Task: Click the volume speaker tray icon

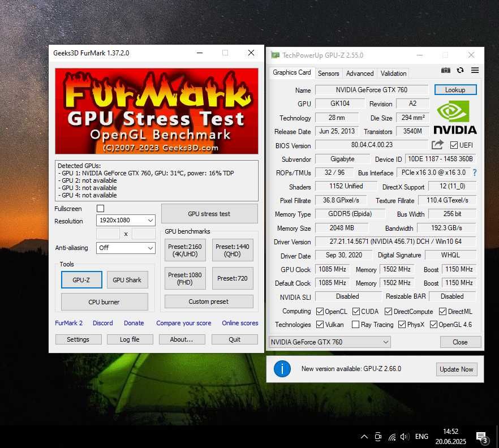Action: tap(404, 437)
